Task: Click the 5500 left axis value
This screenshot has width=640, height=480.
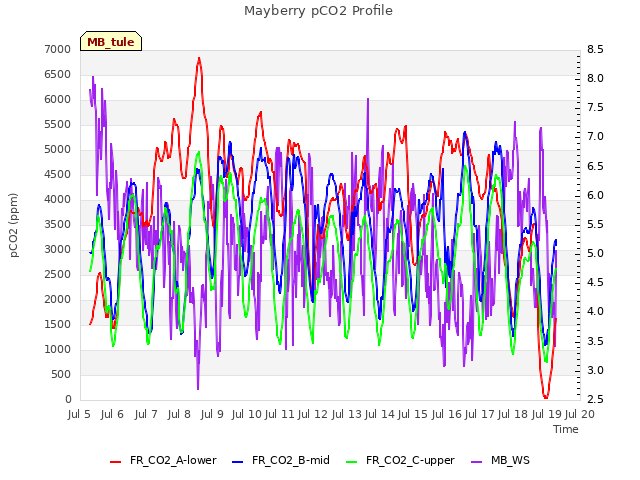Action: (58, 124)
